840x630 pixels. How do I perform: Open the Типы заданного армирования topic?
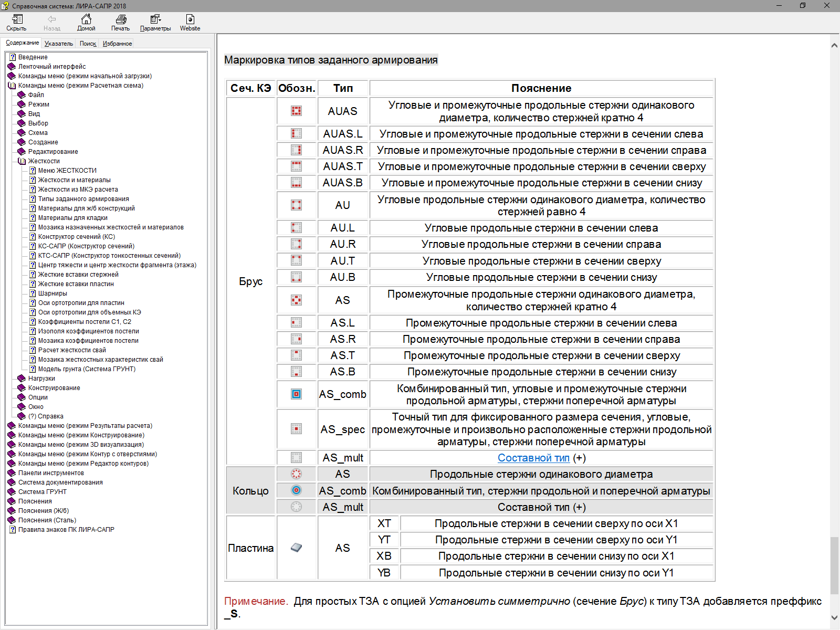[83, 199]
